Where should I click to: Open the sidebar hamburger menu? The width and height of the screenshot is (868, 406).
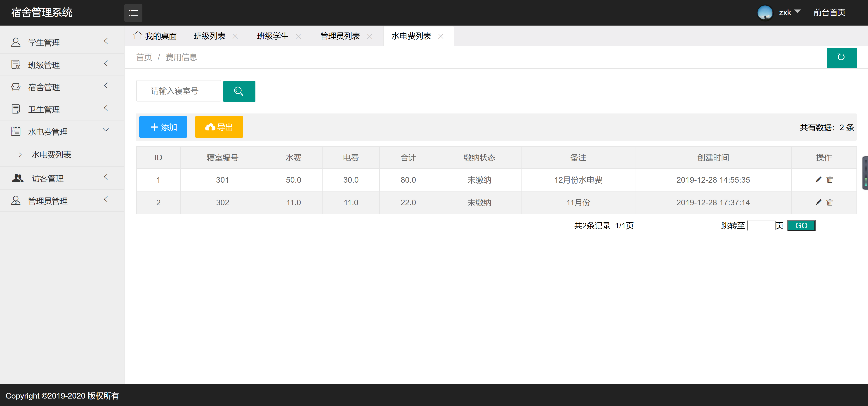133,13
